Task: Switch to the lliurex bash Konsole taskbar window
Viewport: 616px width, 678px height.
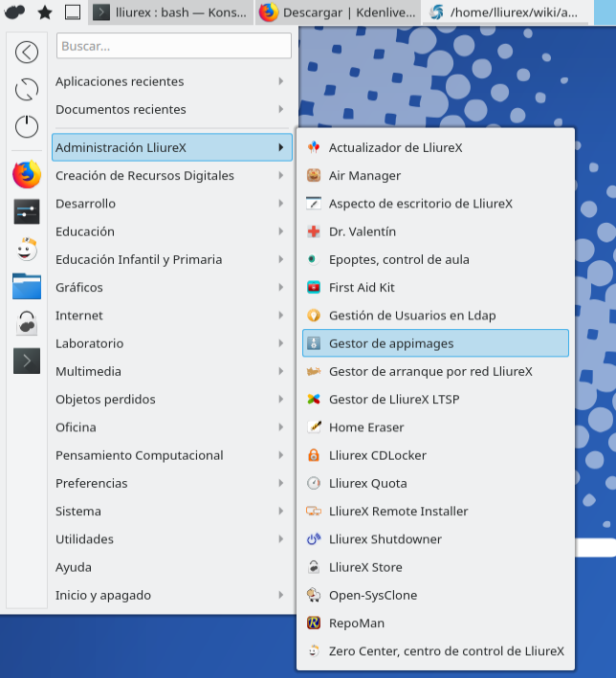Action: (171, 12)
